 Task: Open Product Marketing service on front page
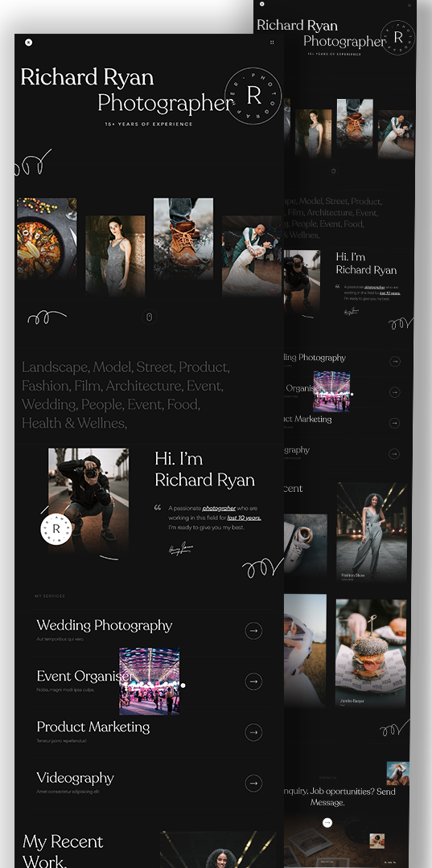click(x=93, y=727)
